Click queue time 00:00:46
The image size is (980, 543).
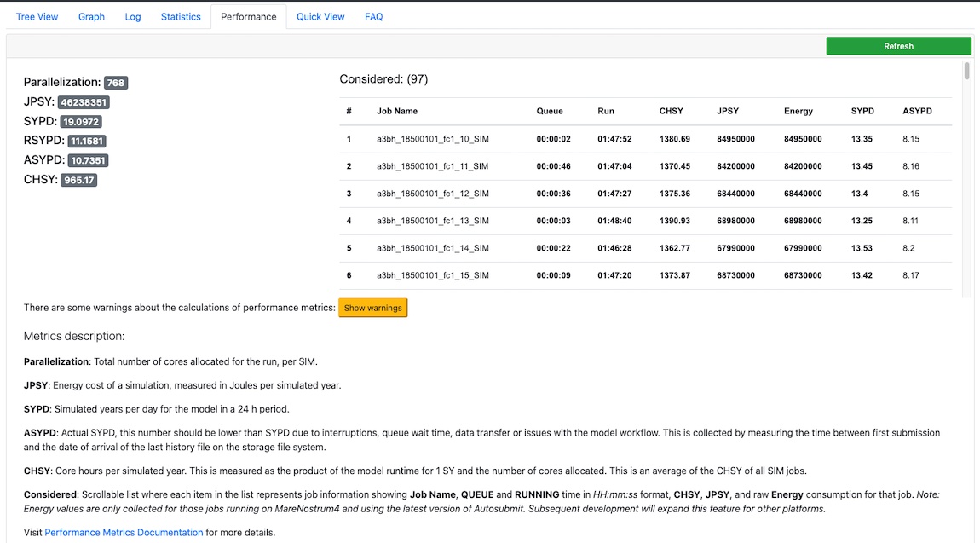(x=553, y=166)
